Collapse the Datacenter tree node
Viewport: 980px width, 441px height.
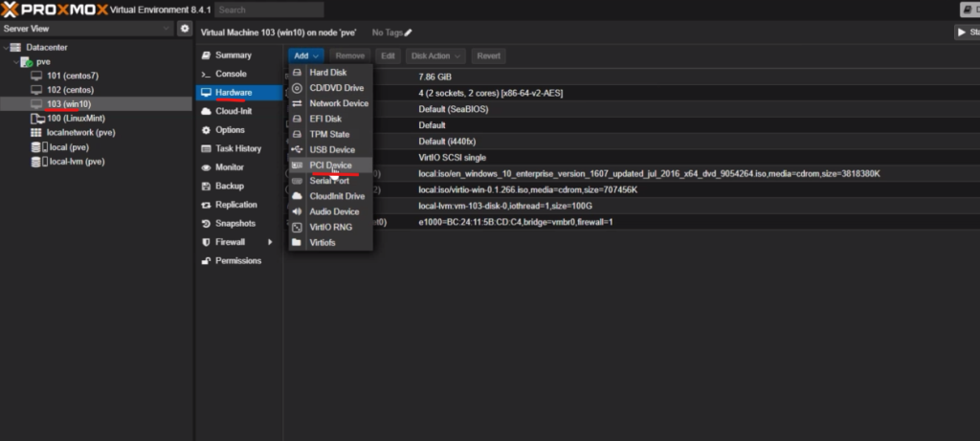pos(6,48)
